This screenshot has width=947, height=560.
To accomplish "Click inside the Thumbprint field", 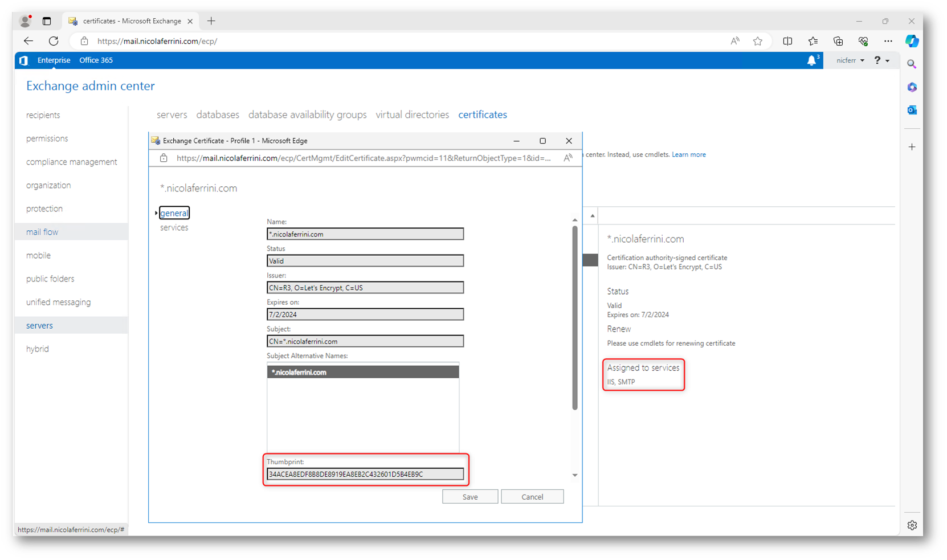I will click(x=365, y=474).
